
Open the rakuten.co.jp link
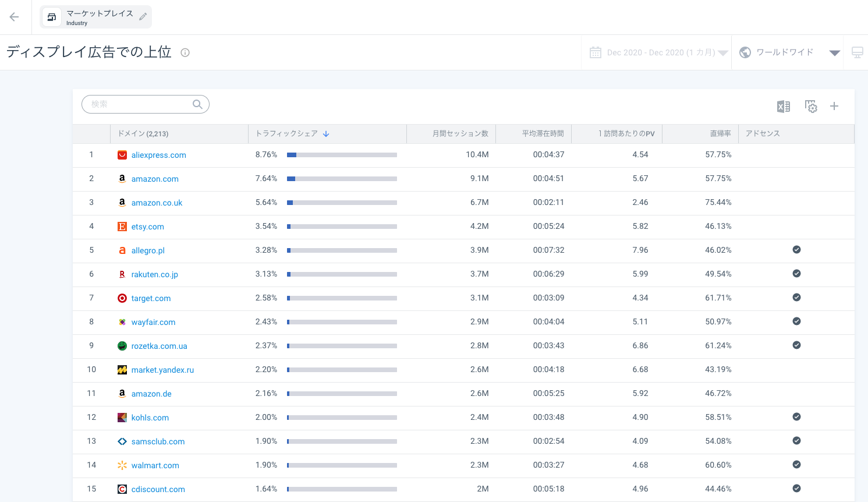tap(155, 274)
